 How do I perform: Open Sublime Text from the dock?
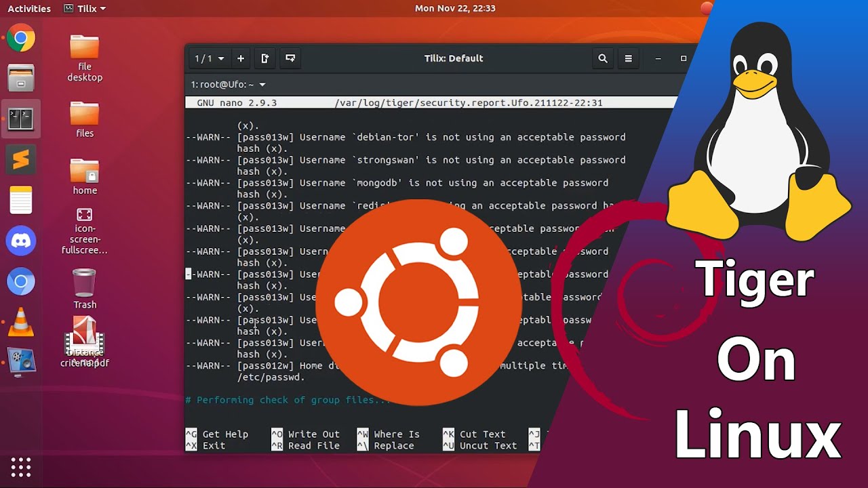click(x=21, y=160)
